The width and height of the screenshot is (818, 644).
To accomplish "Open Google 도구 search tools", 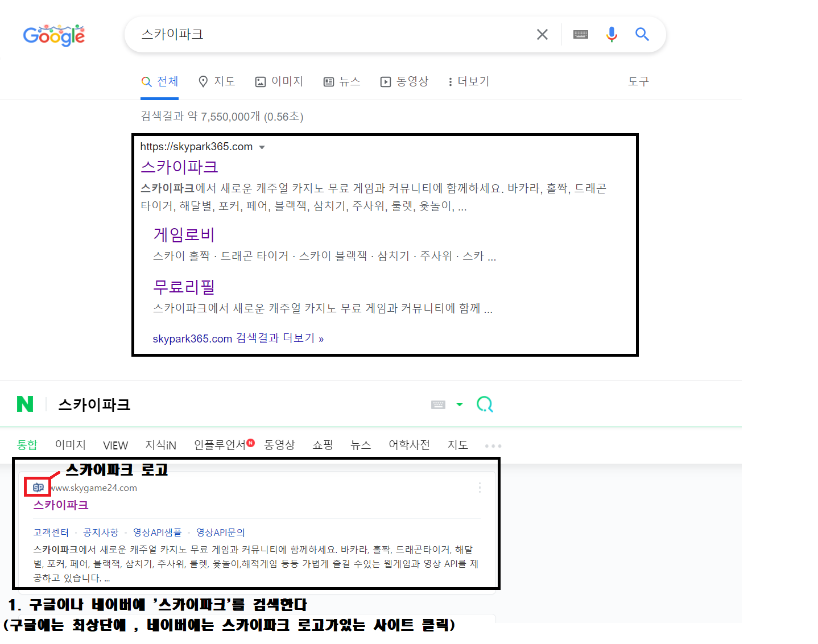I will [x=638, y=81].
